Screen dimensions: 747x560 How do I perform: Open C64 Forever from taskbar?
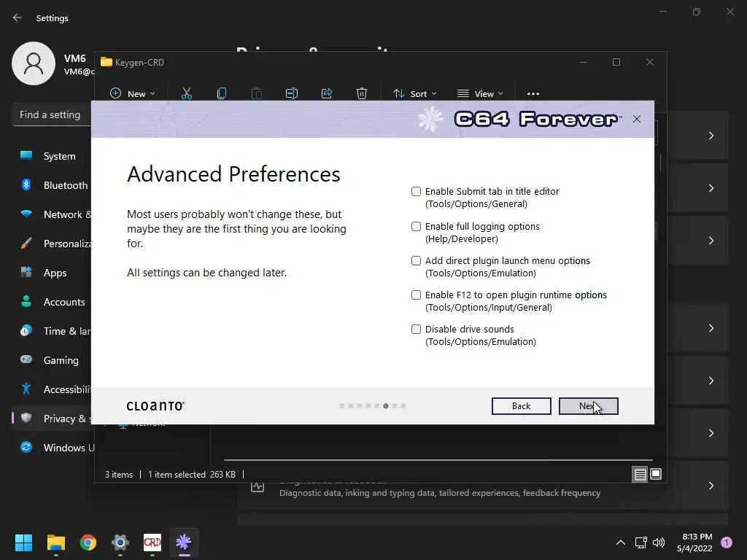(184, 542)
